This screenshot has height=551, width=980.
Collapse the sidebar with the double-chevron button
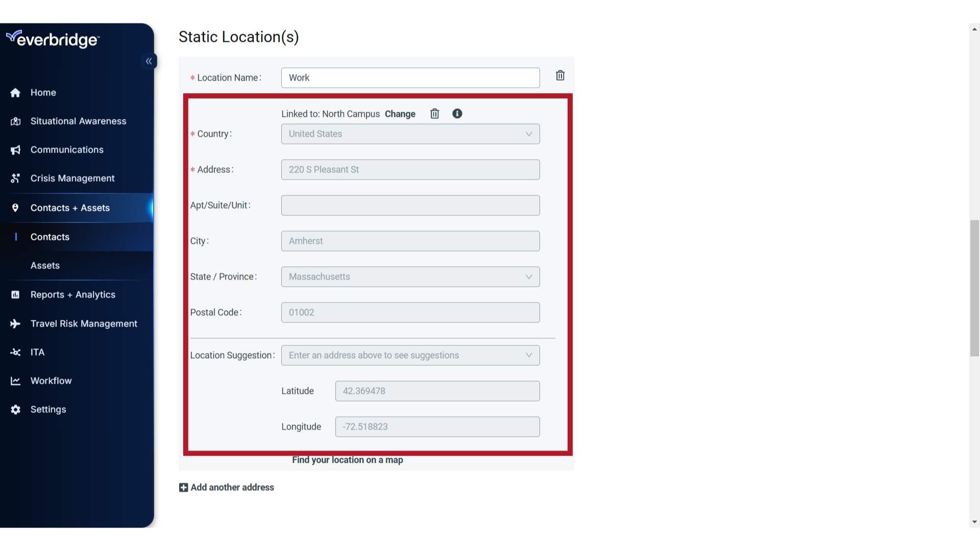149,61
